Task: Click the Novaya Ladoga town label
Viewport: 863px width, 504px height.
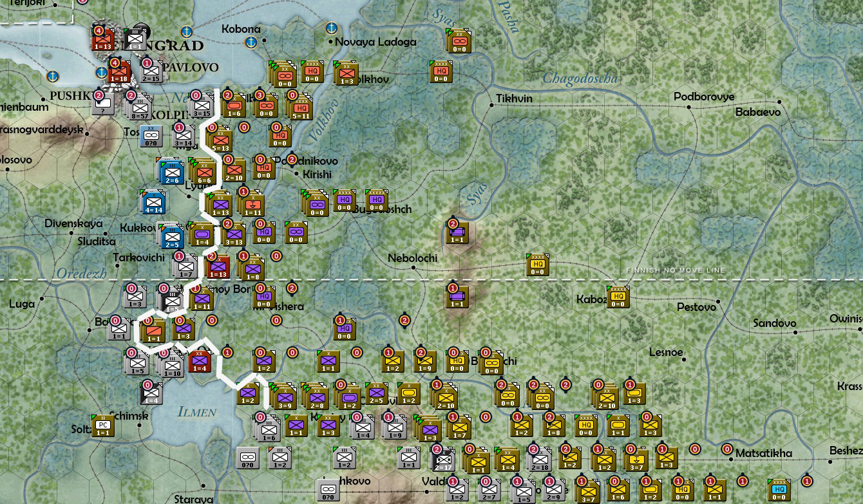Action: pos(376,42)
